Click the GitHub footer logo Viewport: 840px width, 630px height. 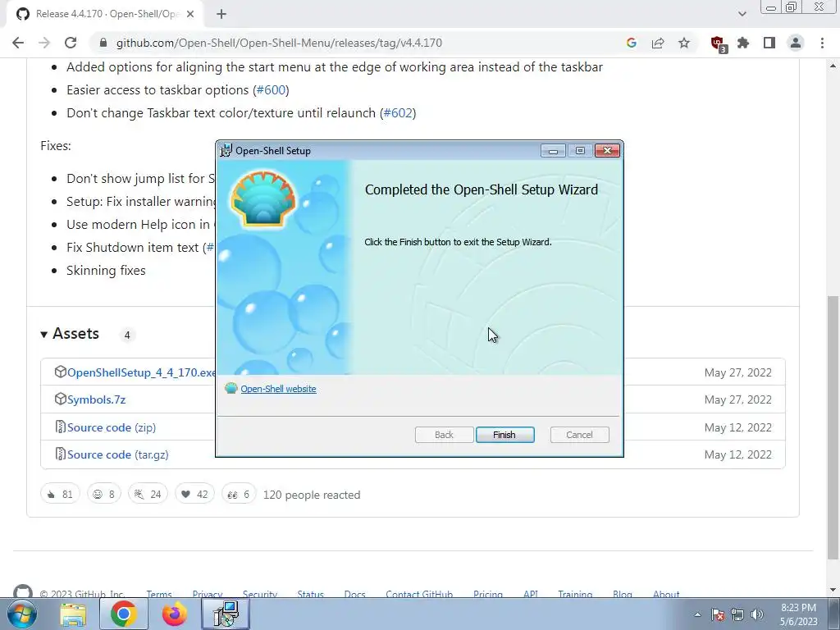[22, 591]
